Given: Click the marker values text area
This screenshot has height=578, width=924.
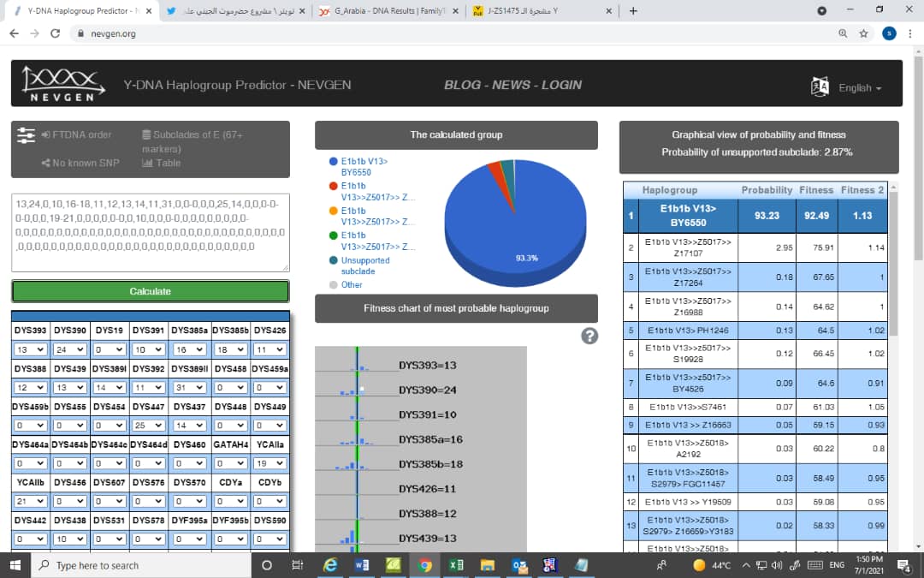Looking at the screenshot, I should pos(151,232).
